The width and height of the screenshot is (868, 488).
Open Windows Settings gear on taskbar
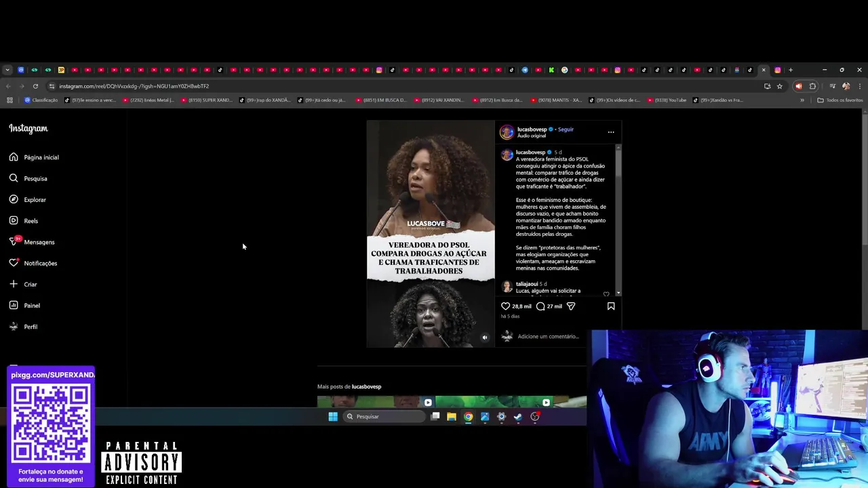(x=501, y=417)
